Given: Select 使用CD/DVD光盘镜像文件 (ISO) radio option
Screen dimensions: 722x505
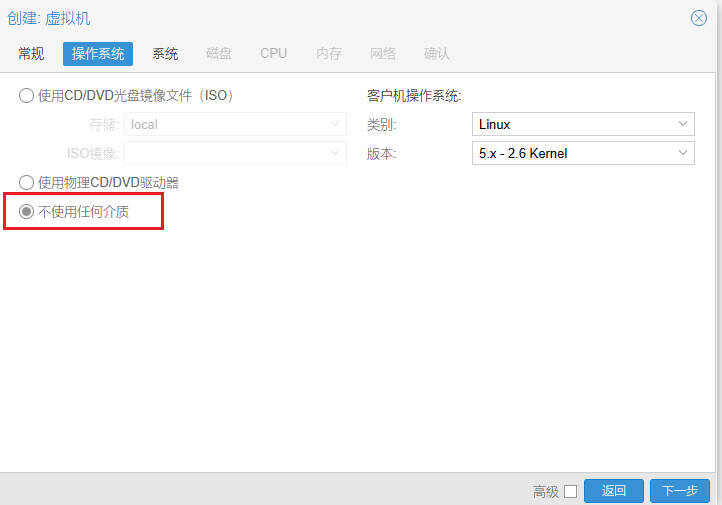Looking at the screenshot, I should click(26, 96).
